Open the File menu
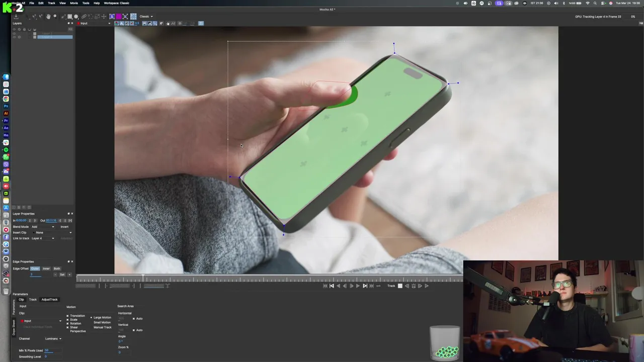 coord(32,3)
